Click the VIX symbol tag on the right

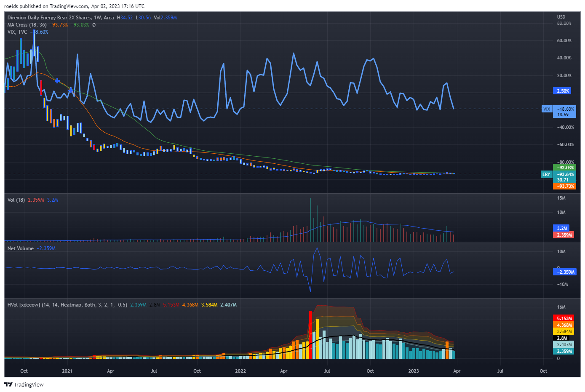point(547,109)
